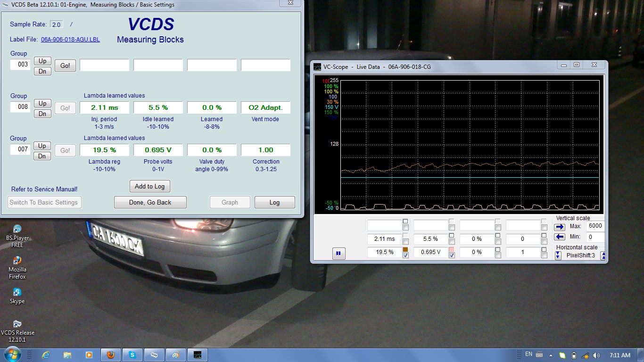Click the Vertical scale left arrow button
This screenshot has height=362, width=644.
click(560, 237)
